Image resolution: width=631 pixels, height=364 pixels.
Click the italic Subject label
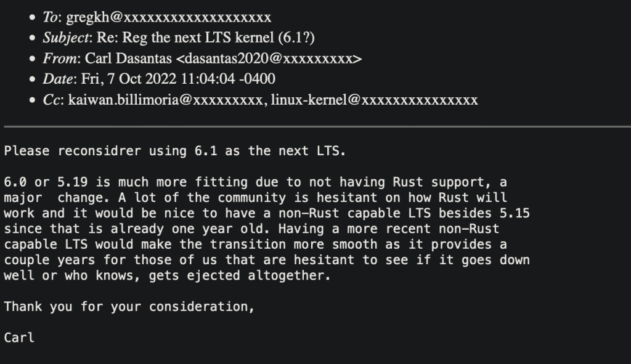pos(65,38)
